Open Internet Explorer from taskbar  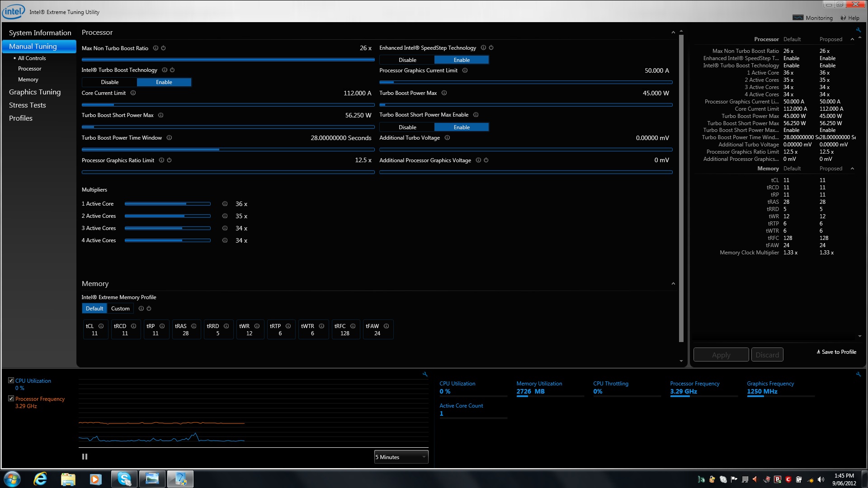click(x=40, y=479)
